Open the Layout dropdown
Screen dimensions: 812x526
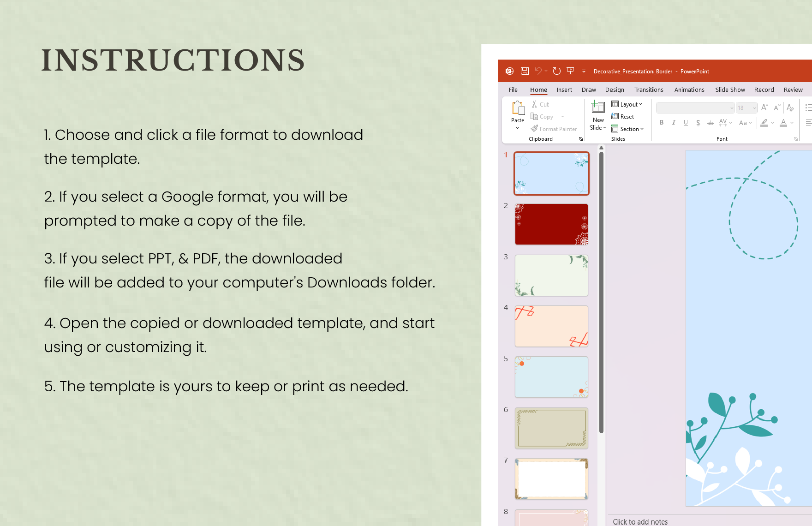[x=627, y=104]
